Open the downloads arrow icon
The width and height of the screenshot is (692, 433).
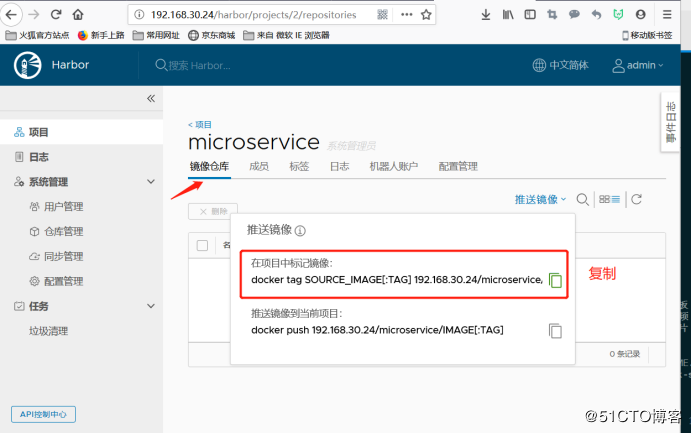tap(485, 15)
